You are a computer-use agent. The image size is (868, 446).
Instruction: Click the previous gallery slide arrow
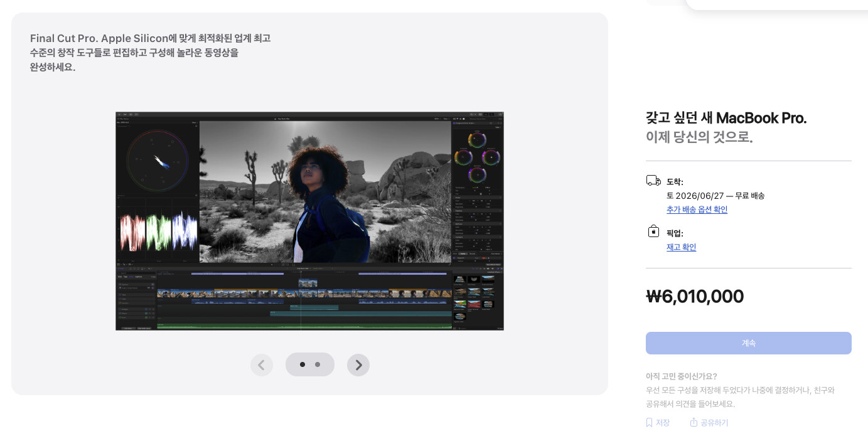pyautogui.click(x=262, y=364)
